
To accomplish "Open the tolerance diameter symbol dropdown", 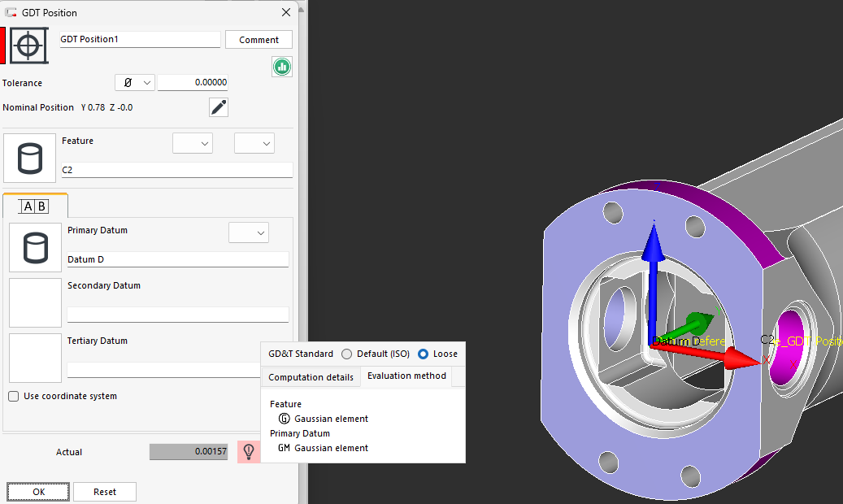I will [135, 83].
